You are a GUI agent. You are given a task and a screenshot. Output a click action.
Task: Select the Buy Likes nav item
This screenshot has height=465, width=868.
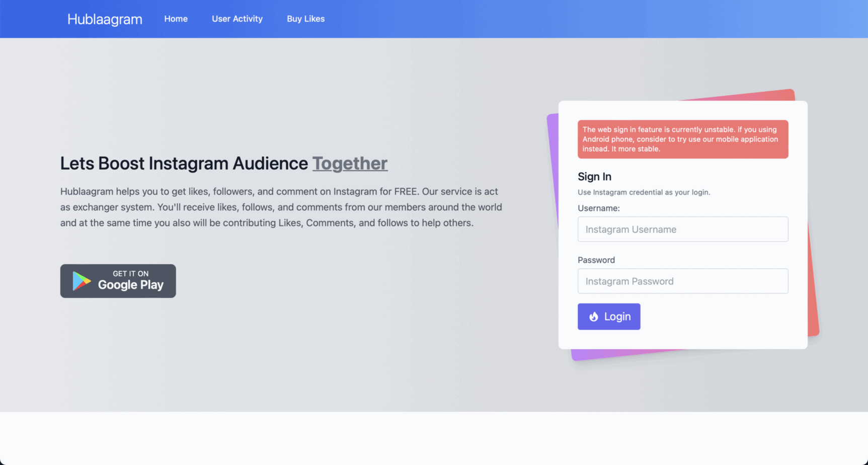tap(305, 19)
